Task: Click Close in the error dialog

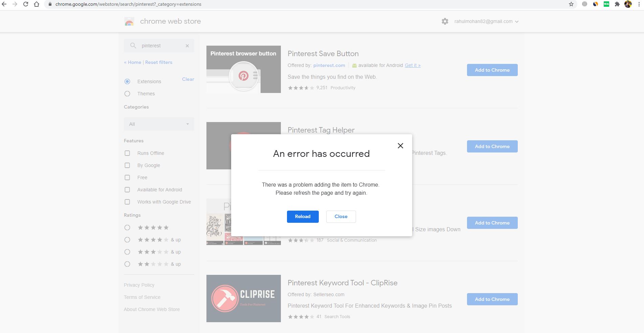Action: pos(341,217)
